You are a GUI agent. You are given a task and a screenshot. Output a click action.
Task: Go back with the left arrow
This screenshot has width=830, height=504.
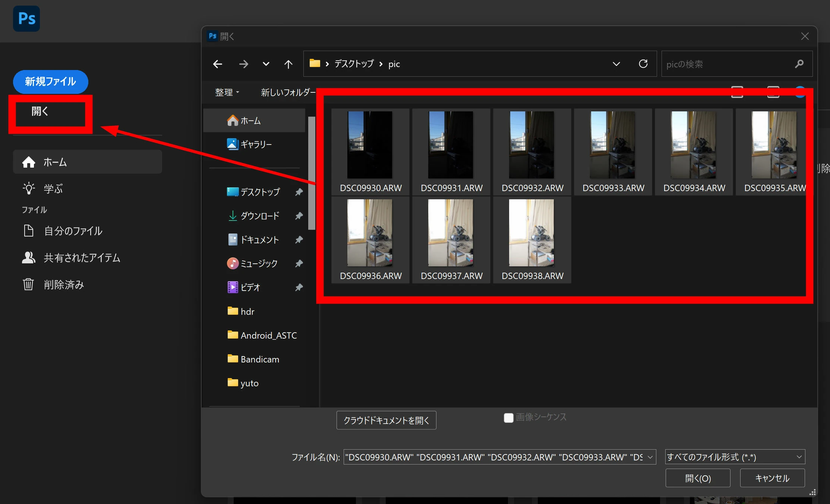(x=218, y=64)
